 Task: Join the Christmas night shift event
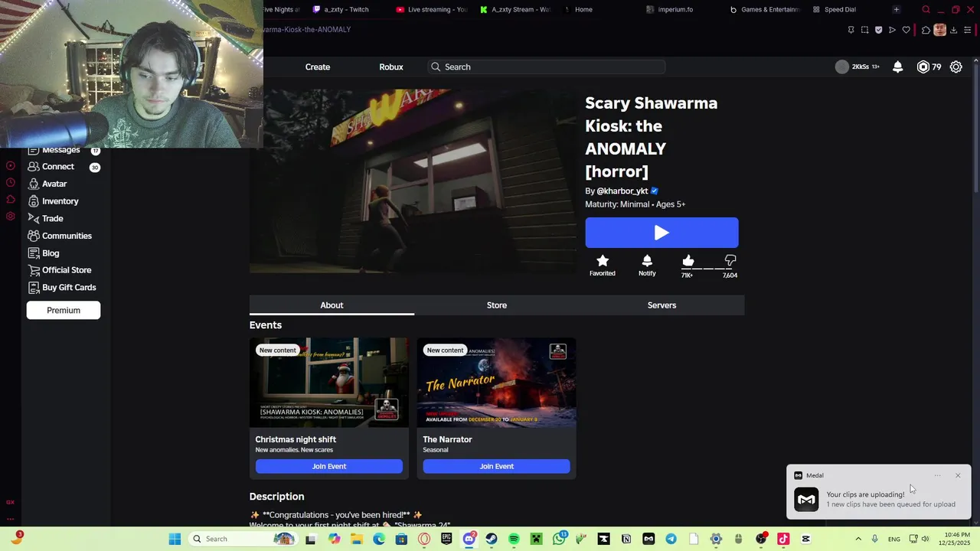point(329,466)
